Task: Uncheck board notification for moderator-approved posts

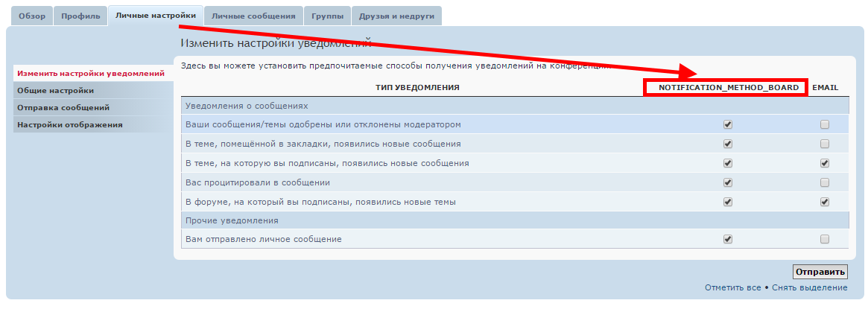Action: (728, 124)
